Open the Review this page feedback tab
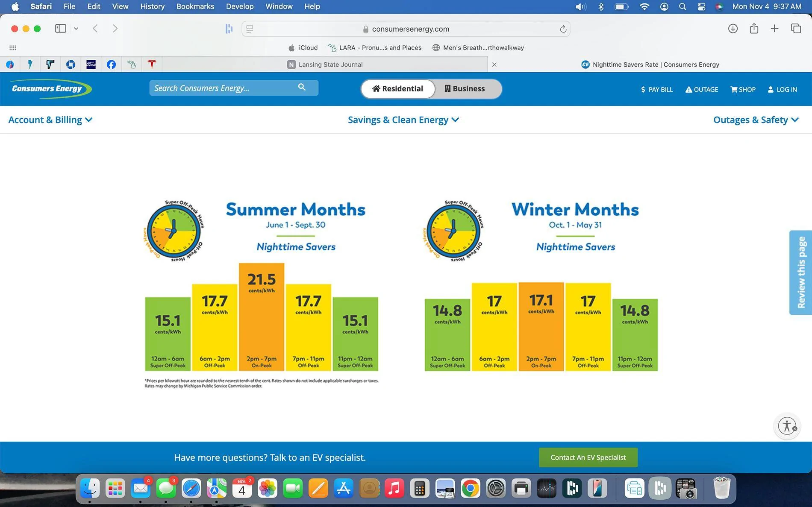Screen dimensions: 812x507 [x=800, y=273]
